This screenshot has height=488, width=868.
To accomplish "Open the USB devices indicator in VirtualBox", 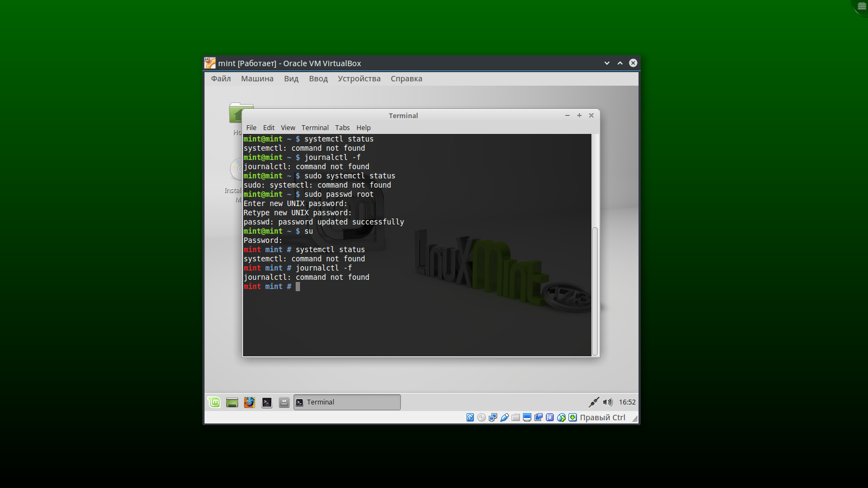I will [x=504, y=418].
